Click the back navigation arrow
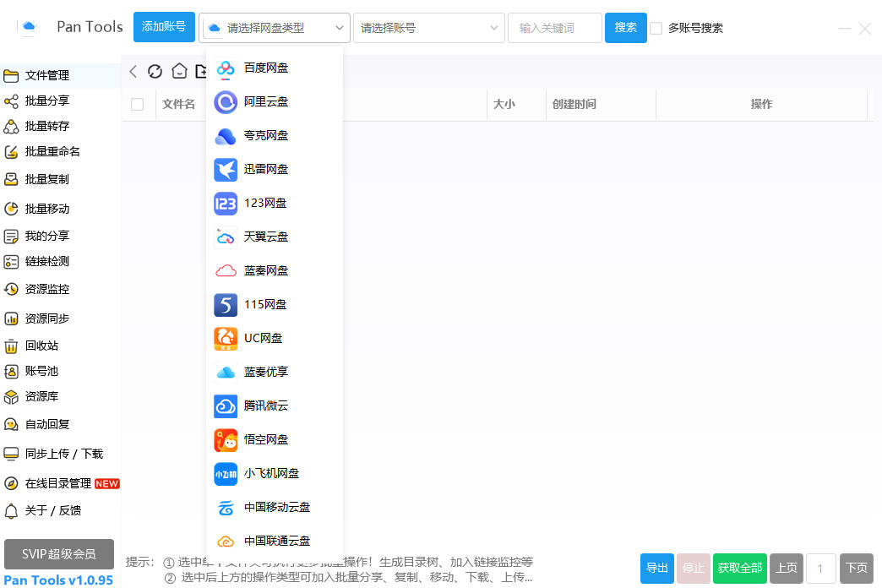The image size is (882, 588). click(133, 71)
